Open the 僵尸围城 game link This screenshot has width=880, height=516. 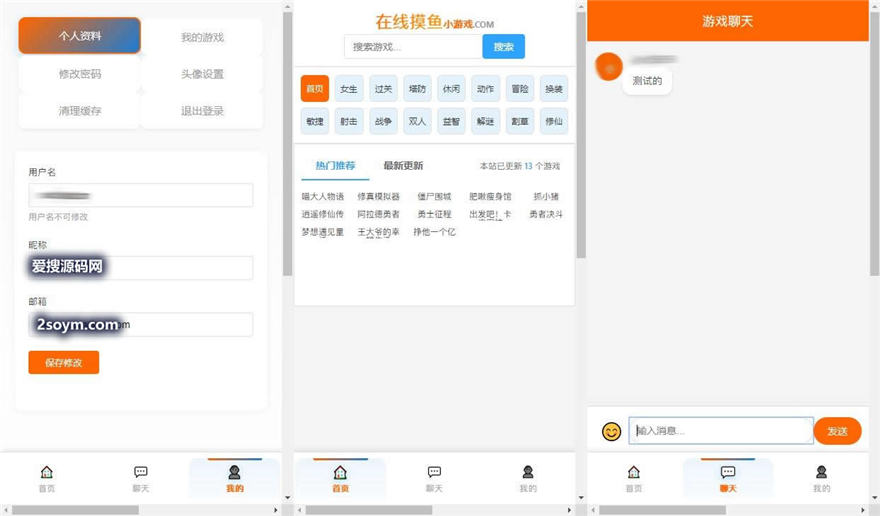point(434,197)
